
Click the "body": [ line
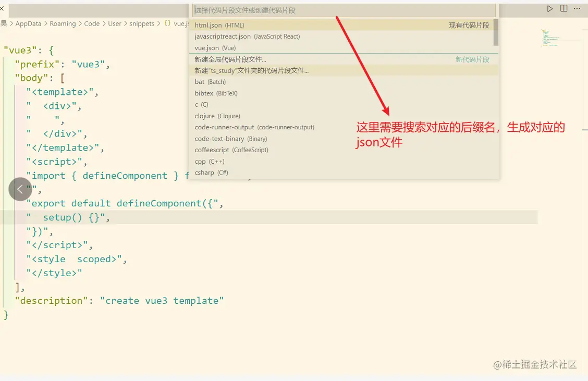click(40, 78)
